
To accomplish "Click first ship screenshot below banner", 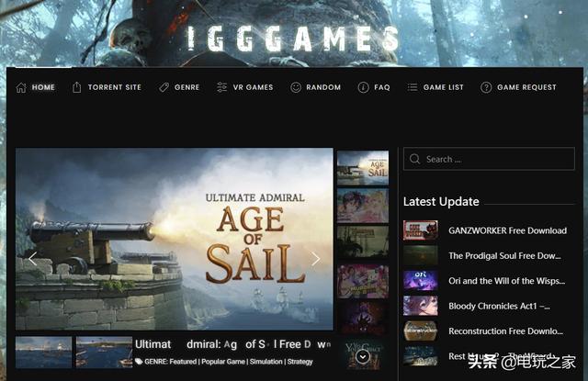I will tap(43, 353).
